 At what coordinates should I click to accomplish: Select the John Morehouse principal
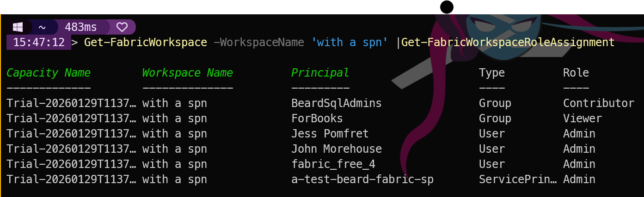click(337, 149)
